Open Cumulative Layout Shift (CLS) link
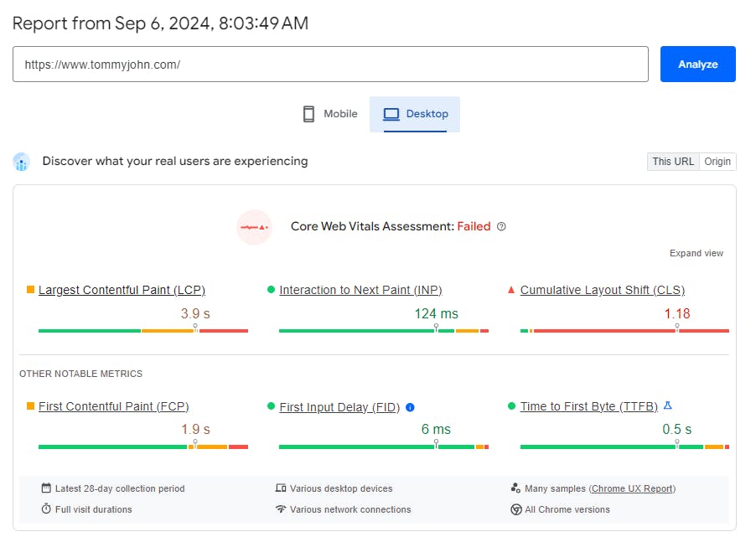Viewport: 756px width, 537px height. tap(603, 290)
